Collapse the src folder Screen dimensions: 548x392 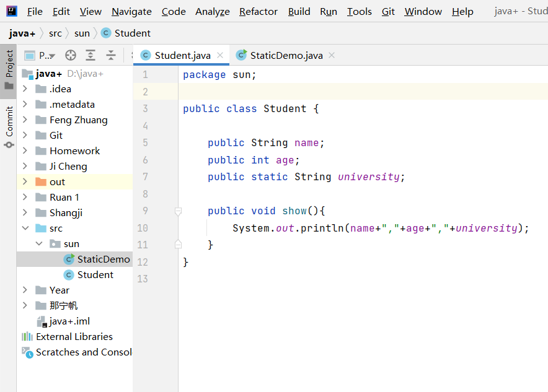(25, 228)
